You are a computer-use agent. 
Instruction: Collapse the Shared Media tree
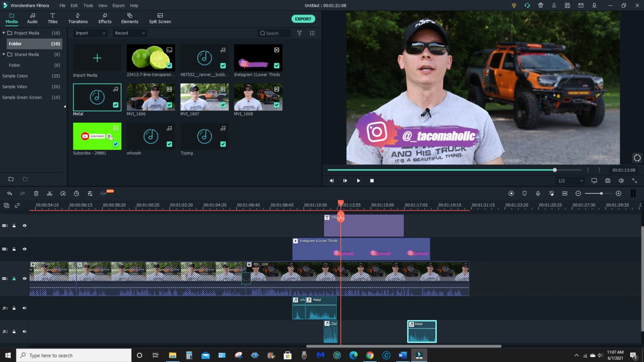coord(4,54)
